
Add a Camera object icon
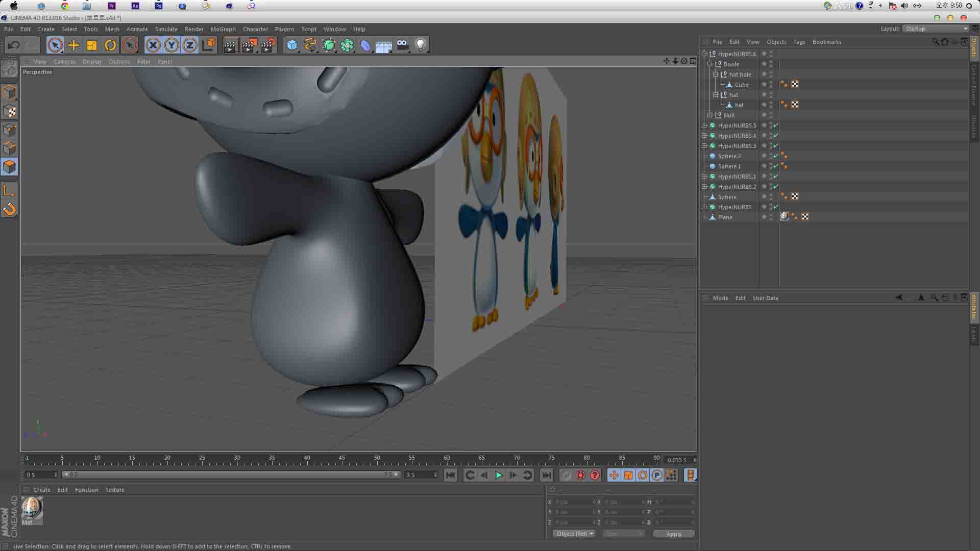pos(403,45)
